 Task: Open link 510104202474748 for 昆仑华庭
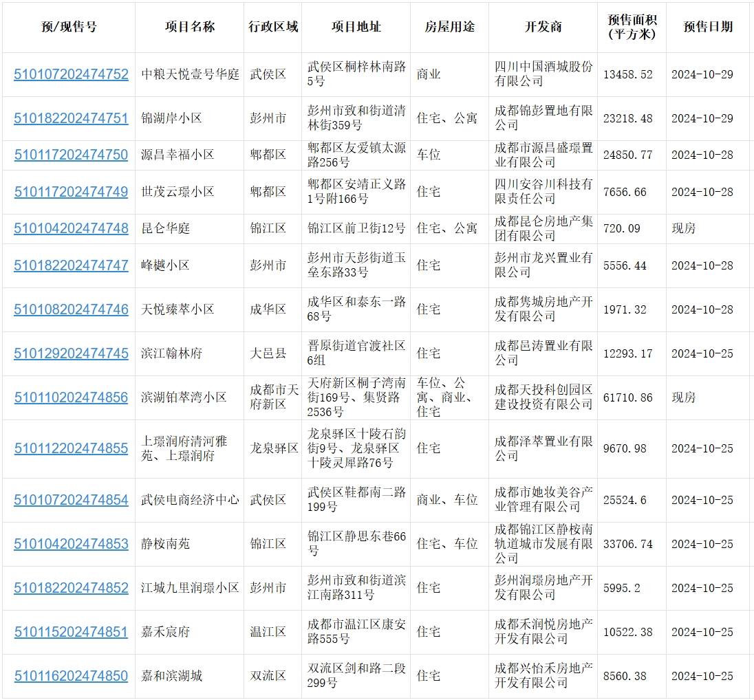[x=71, y=228]
